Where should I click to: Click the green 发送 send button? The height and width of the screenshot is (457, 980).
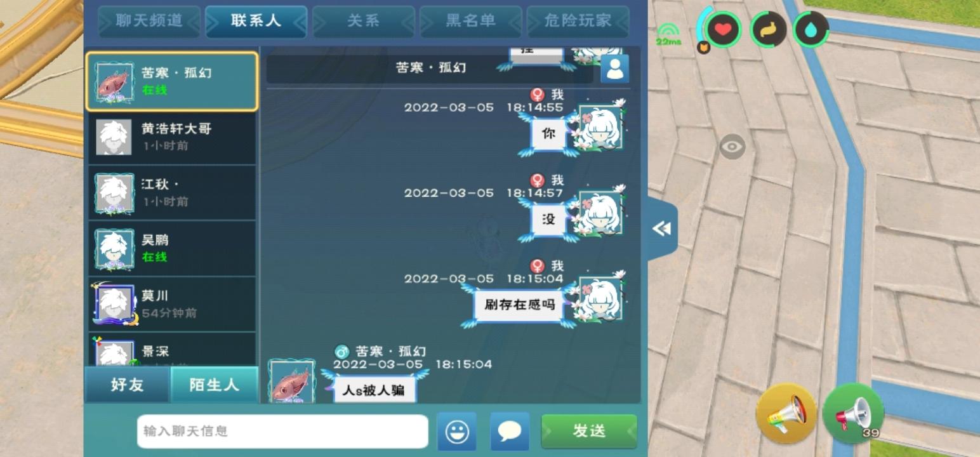589,432
